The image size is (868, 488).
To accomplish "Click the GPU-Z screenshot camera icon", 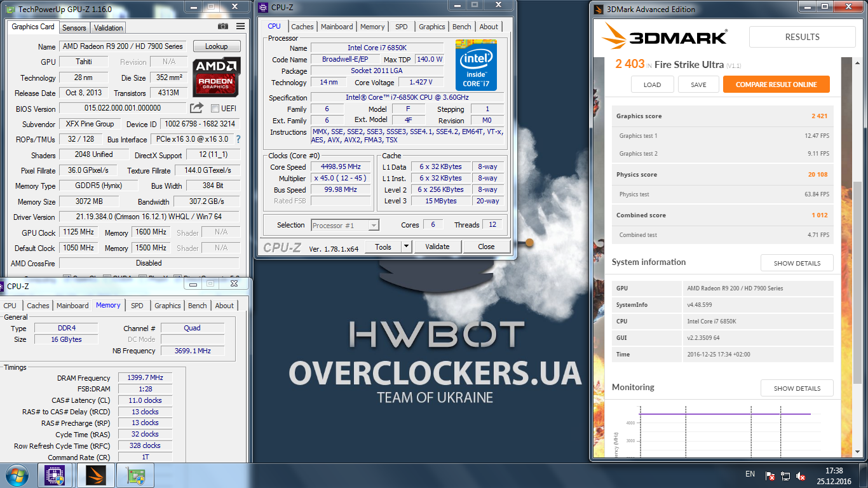I will (223, 27).
